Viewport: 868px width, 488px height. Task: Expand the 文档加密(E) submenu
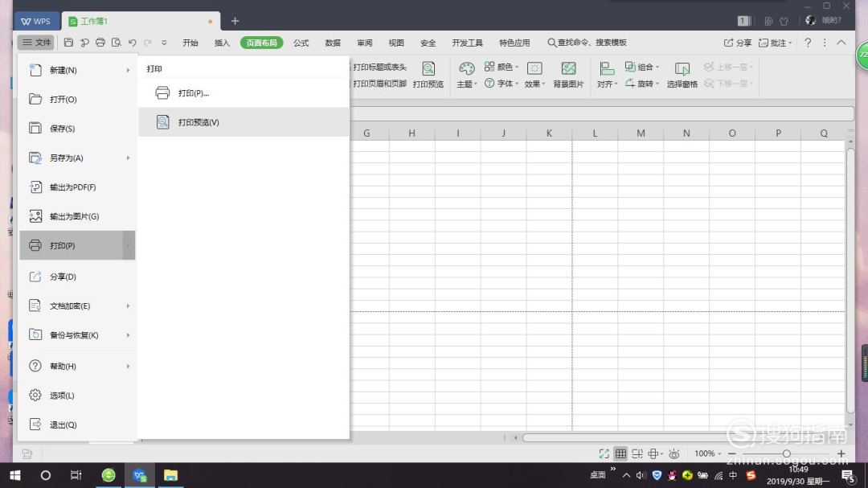coord(128,306)
